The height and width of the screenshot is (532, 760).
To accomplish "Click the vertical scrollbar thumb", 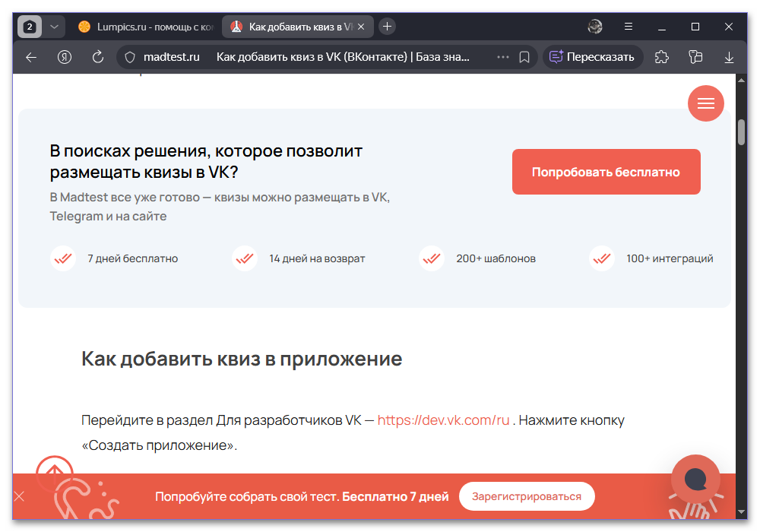I will 741,131.
